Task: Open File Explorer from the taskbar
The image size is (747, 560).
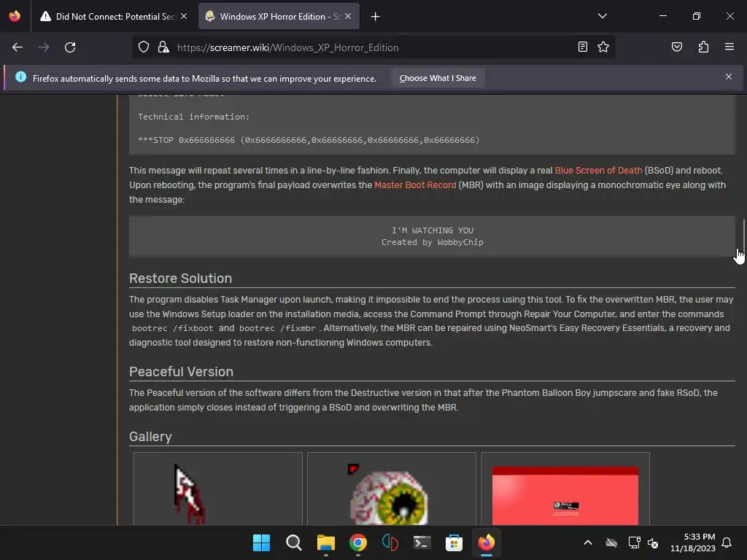Action: (x=326, y=542)
